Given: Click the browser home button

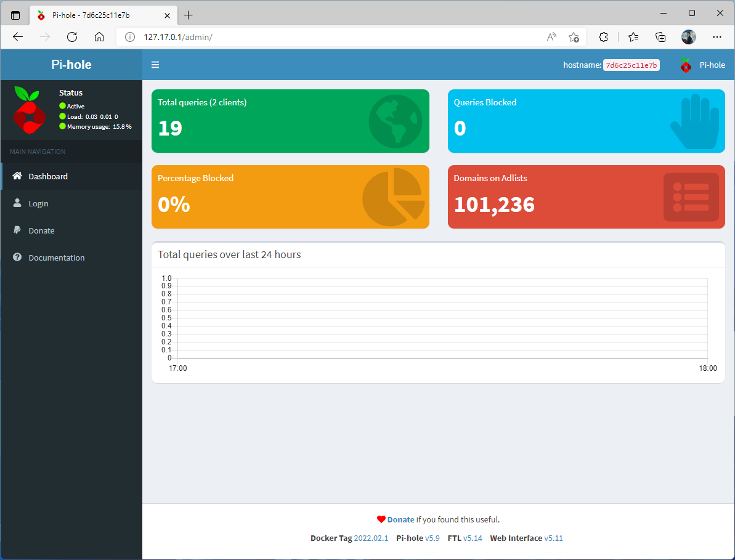Looking at the screenshot, I should (99, 37).
